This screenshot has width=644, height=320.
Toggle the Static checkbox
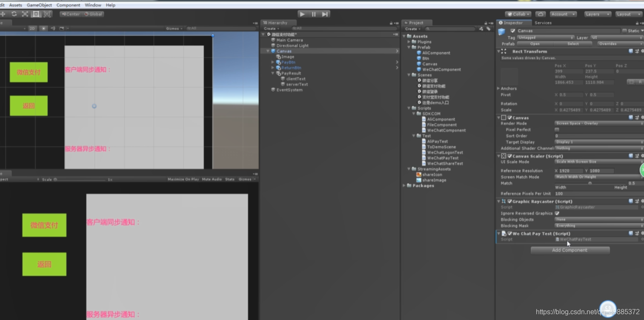pos(624,31)
